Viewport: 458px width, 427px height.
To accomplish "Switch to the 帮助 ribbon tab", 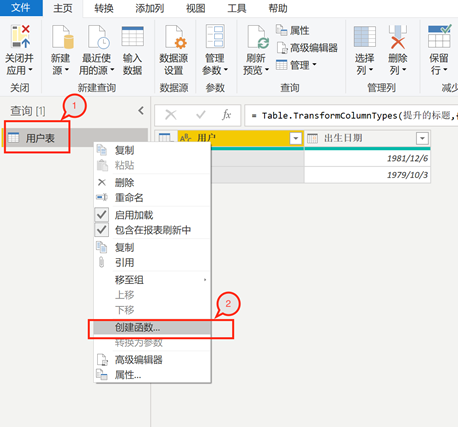I will [x=278, y=8].
